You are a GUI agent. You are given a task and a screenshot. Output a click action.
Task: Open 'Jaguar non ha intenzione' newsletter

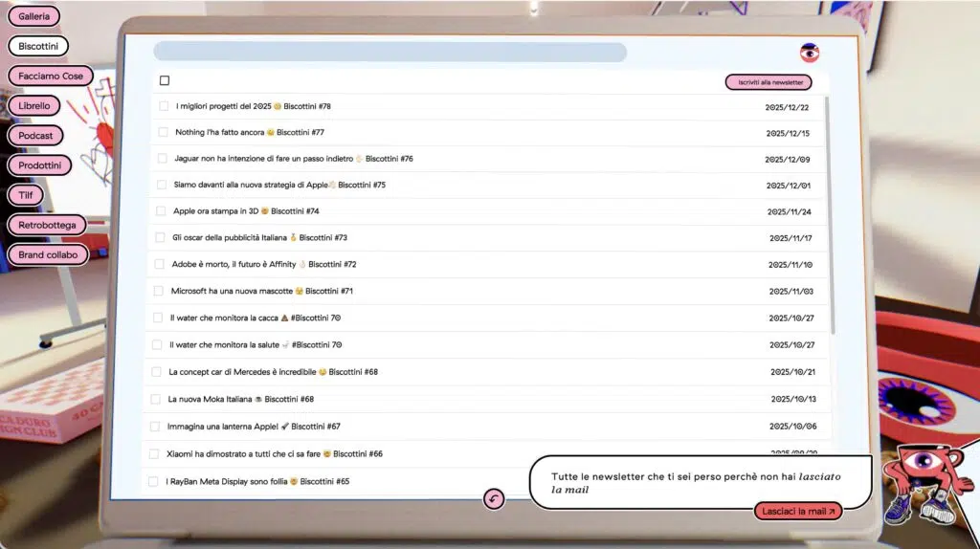[294, 159]
